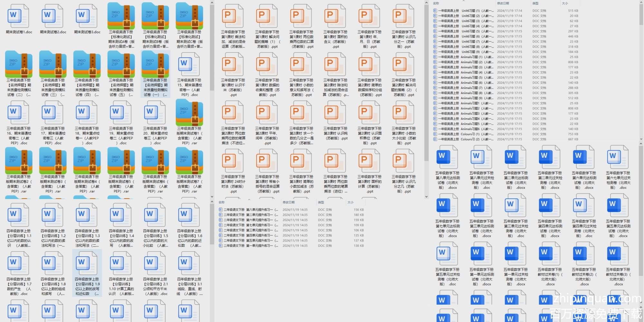Viewport: 644px width, 322px height.
Task: Open 第1课时 年、月、日 PowerPoint file
Action: [x=369, y=16]
